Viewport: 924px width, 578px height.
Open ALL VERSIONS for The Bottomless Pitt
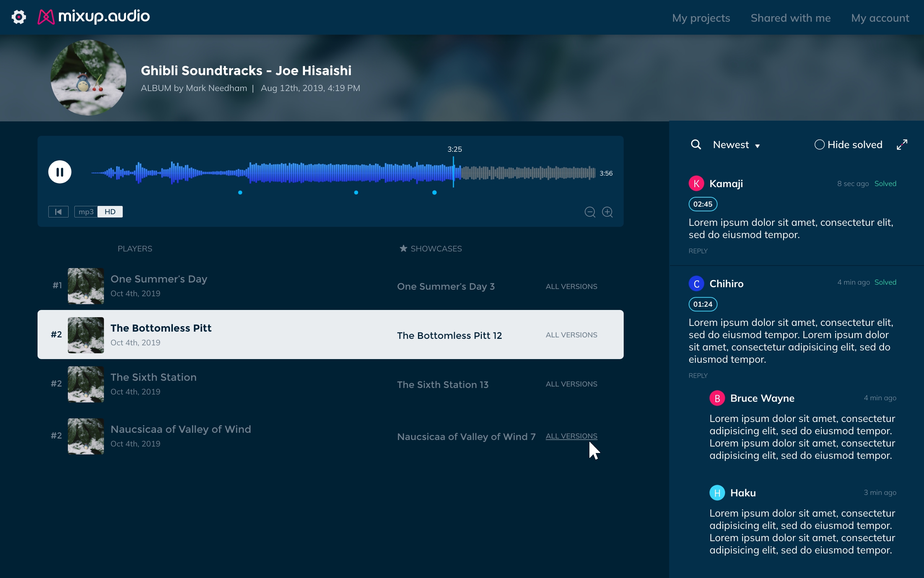click(x=571, y=335)
